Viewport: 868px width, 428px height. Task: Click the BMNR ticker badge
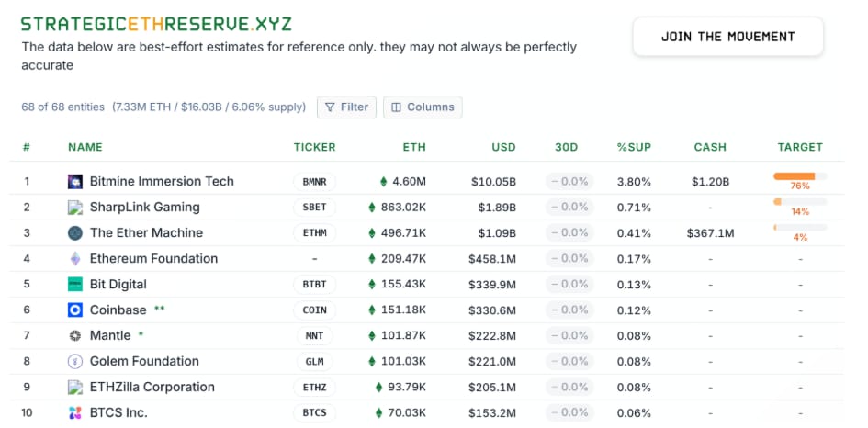pos(314,182)
